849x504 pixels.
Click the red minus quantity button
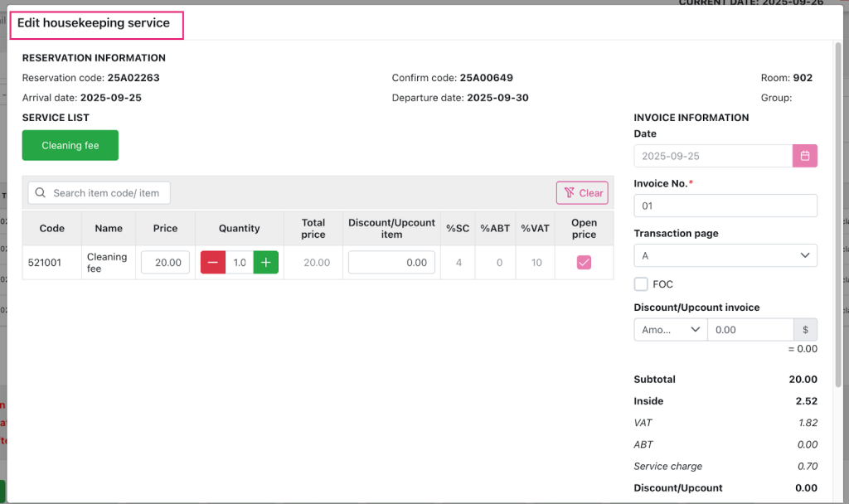(x=213, y=263)
